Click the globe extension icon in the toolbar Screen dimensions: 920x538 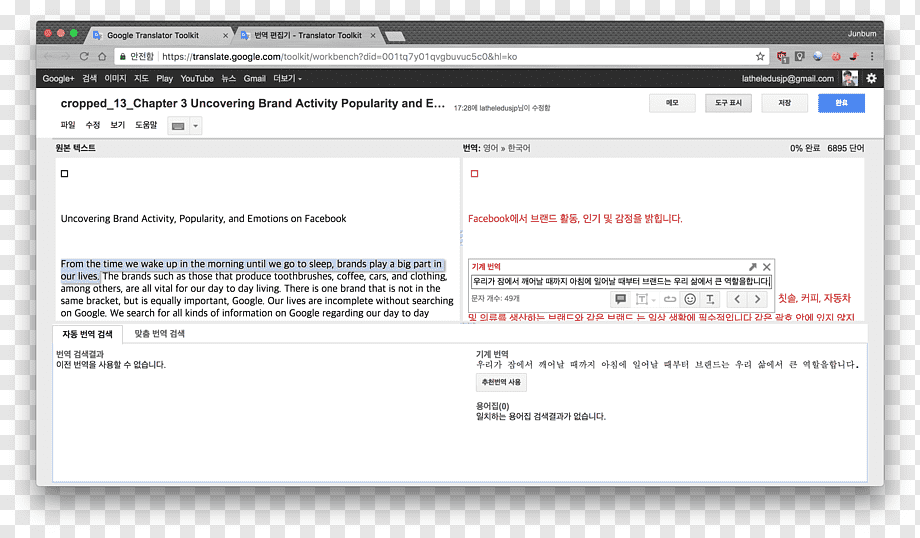817,56
